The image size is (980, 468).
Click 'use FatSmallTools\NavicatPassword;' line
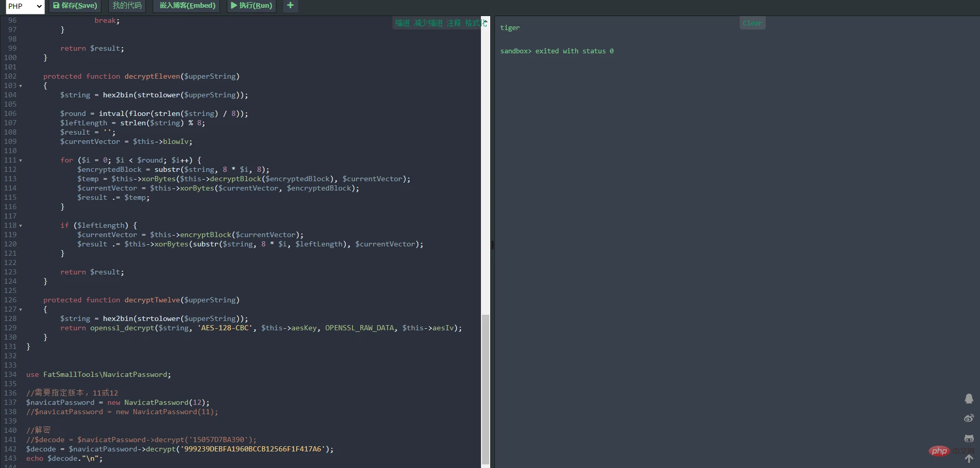[98, 375]
